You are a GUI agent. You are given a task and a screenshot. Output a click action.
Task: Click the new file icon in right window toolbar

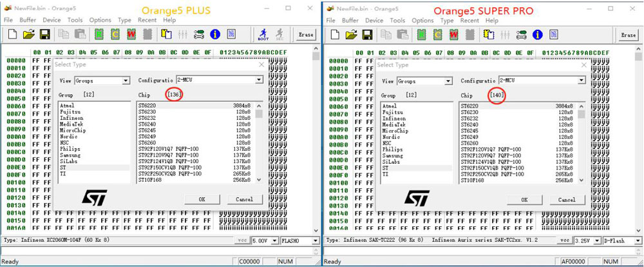(335, 34)
